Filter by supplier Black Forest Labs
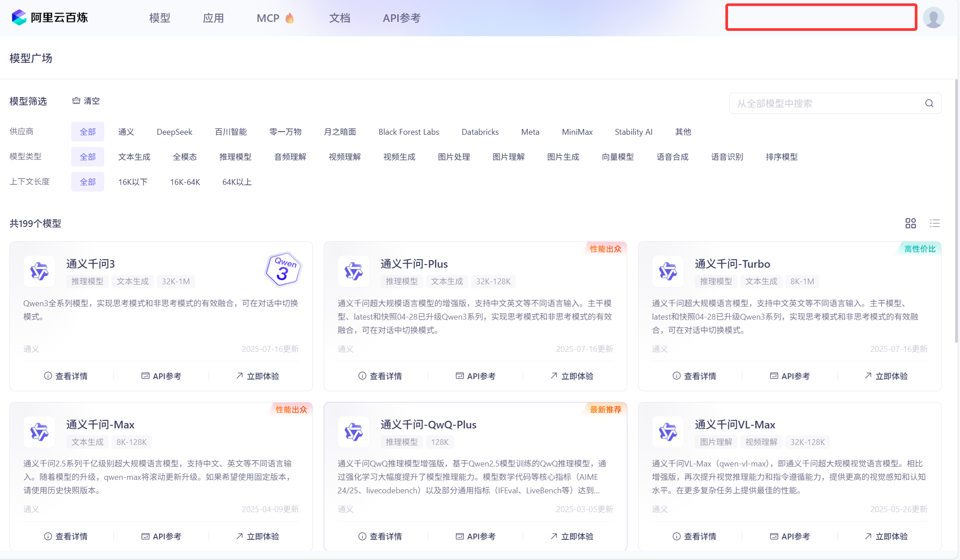This screenshot has height=560, width=960. pyautogui.click(x=409, y=132)
